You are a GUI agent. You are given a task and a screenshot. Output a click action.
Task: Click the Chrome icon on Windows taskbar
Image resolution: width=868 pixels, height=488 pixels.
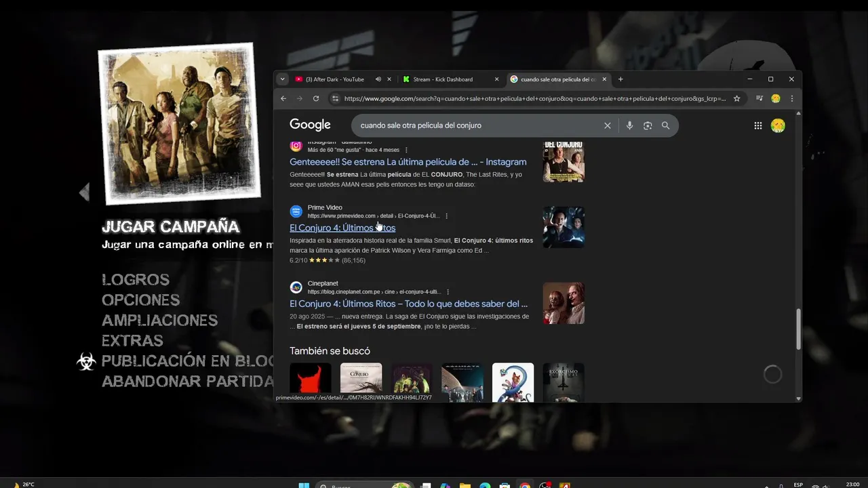[525, 485]
